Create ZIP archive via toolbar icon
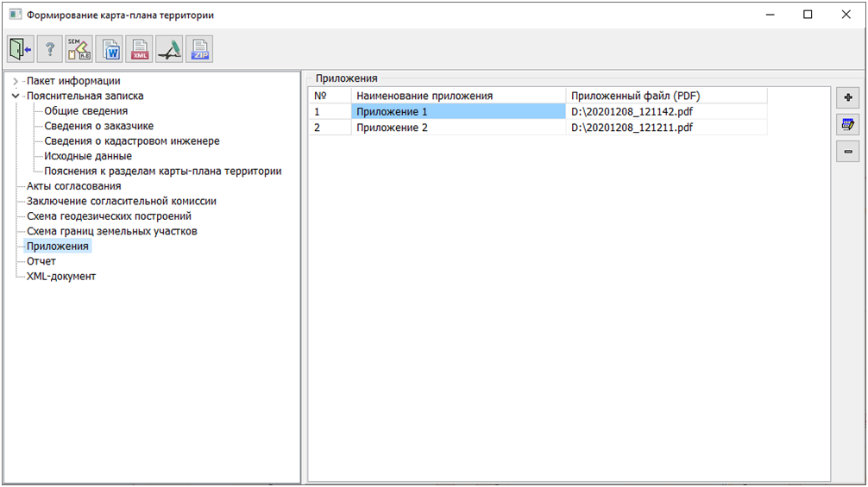 tap(198, 49)
